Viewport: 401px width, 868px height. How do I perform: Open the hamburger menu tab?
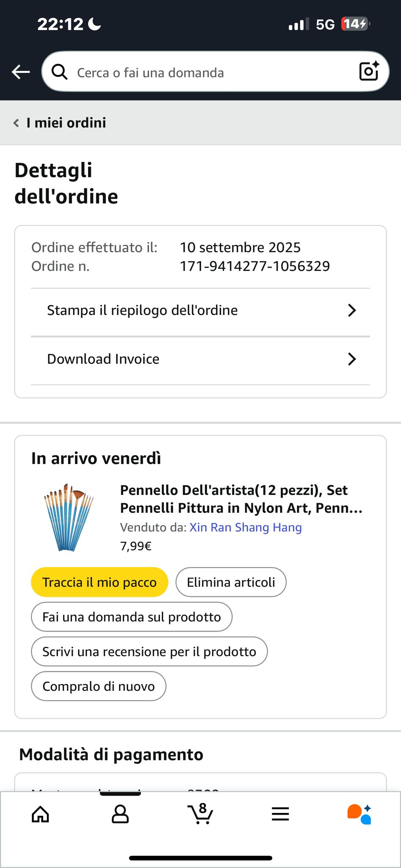(x=280, y=814)
